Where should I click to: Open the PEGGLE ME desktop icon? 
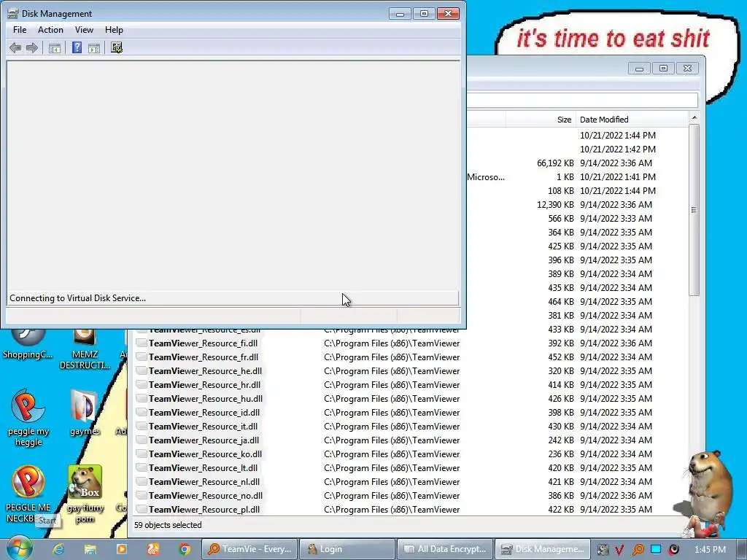point(28,494)
